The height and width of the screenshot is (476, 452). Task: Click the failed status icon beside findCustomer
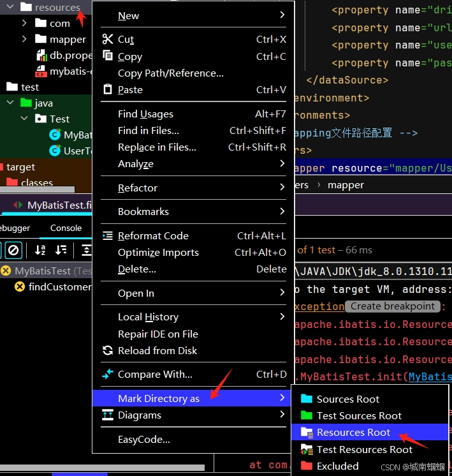20,286
